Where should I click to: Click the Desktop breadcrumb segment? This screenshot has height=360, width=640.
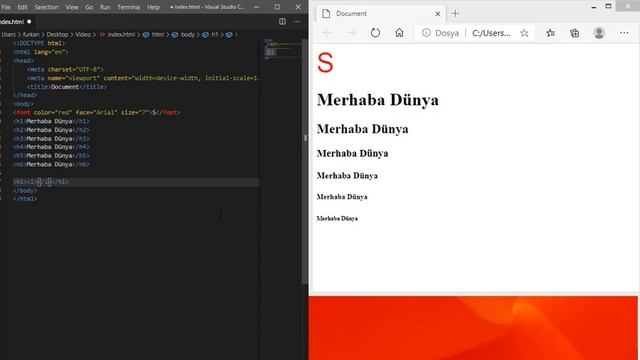point(57,35)
